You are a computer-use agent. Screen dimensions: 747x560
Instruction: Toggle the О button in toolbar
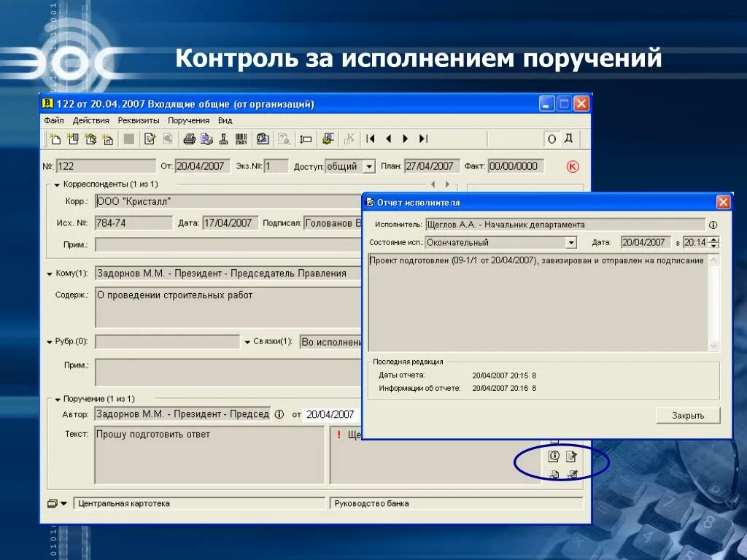(551, 139)
